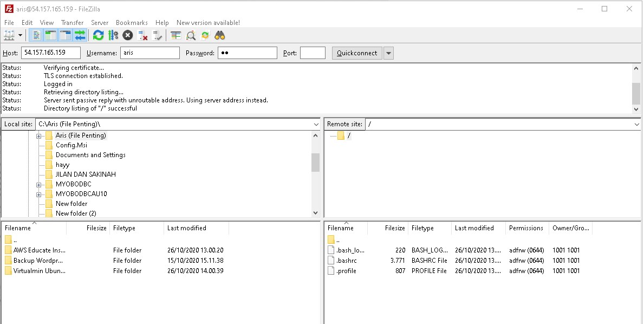Select Documents and Settings folder
Viewport: 644px width, 324px height.
click(90, 155)
